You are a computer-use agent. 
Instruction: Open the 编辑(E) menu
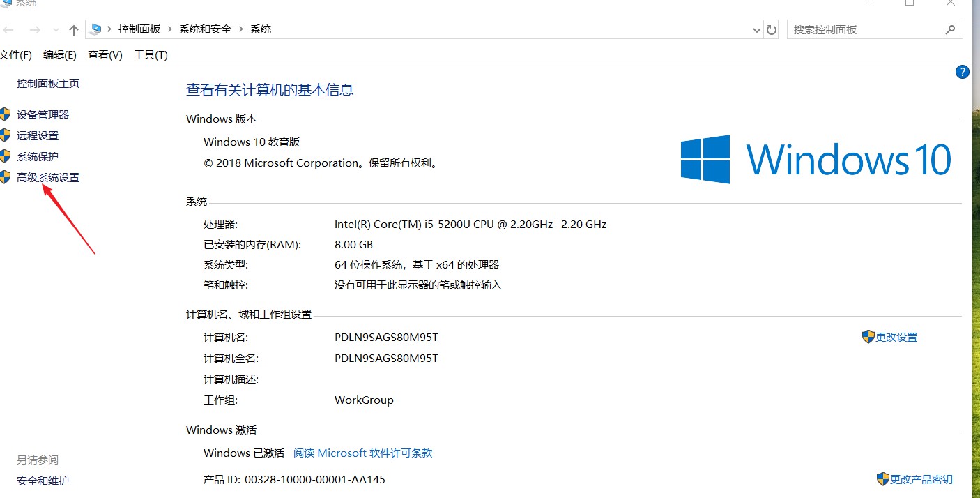click(x=60, y=55)
